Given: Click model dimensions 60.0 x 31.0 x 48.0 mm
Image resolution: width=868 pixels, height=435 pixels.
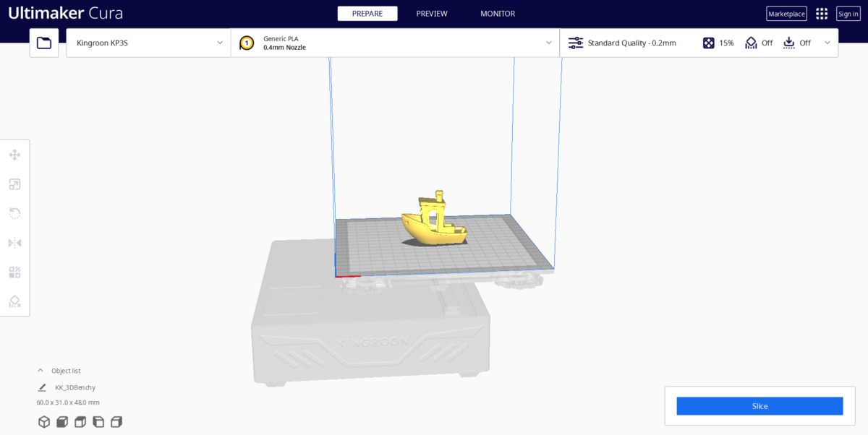Looking at the screenshot, I should click(x=68, y=402).
